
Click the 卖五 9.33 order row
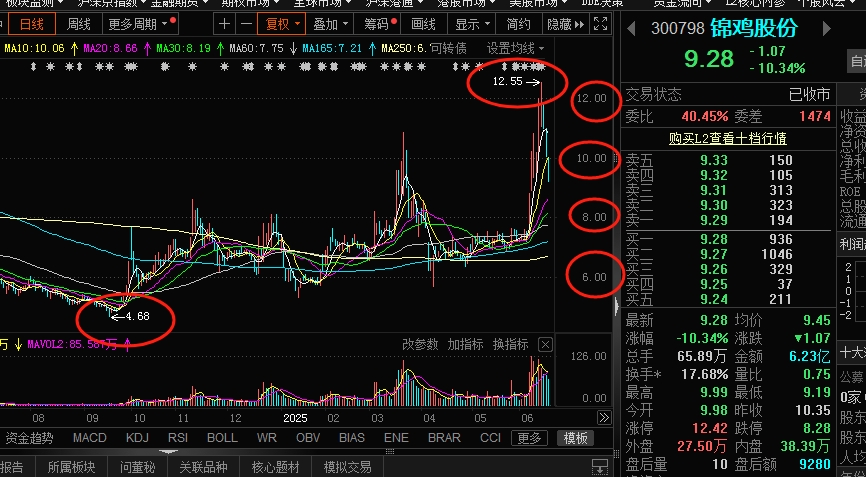point(727,161)
